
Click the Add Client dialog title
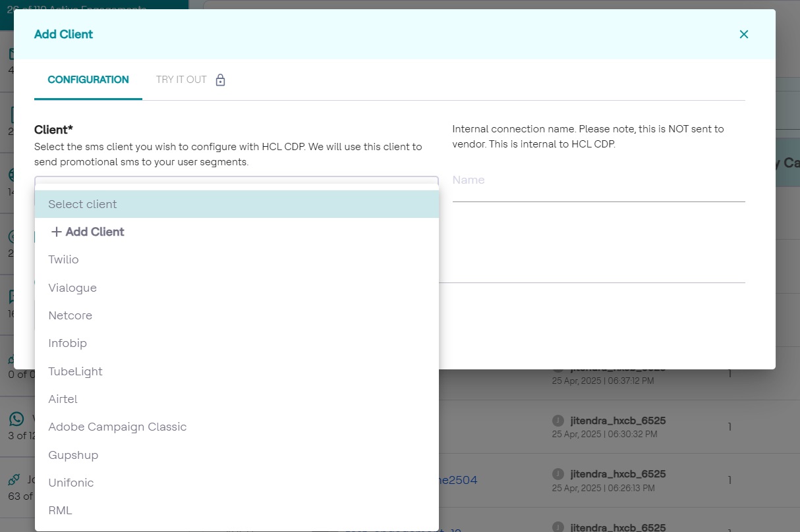pyautogui.click(x=63, y=34)
